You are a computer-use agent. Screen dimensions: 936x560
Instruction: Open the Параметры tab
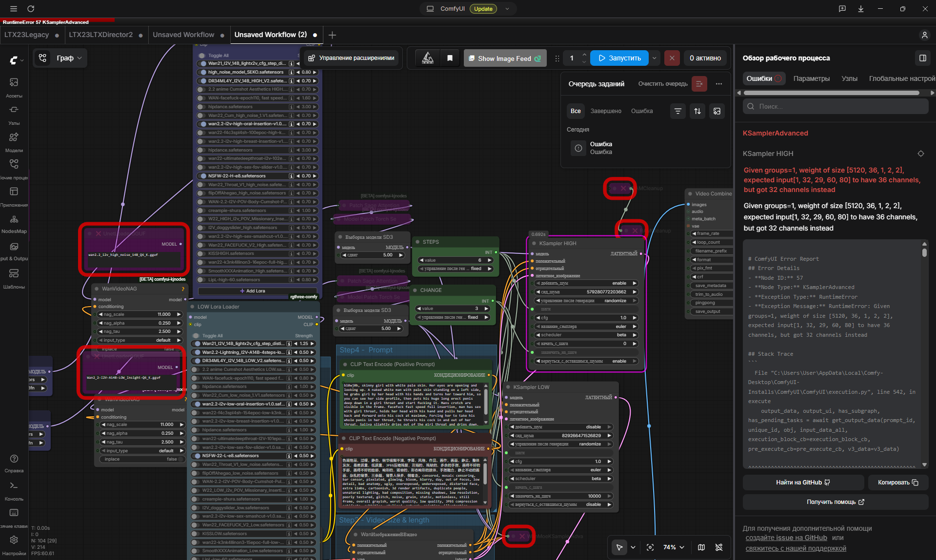(811, 78)
